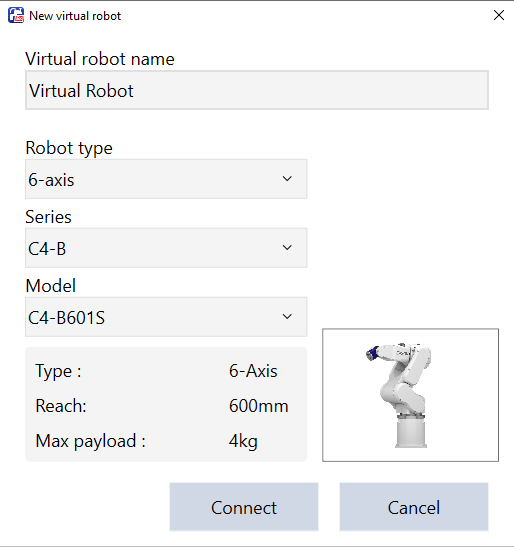514x547 pixels.
Task: Click the chevron arrow of Robot type
Action: [287, 179]
